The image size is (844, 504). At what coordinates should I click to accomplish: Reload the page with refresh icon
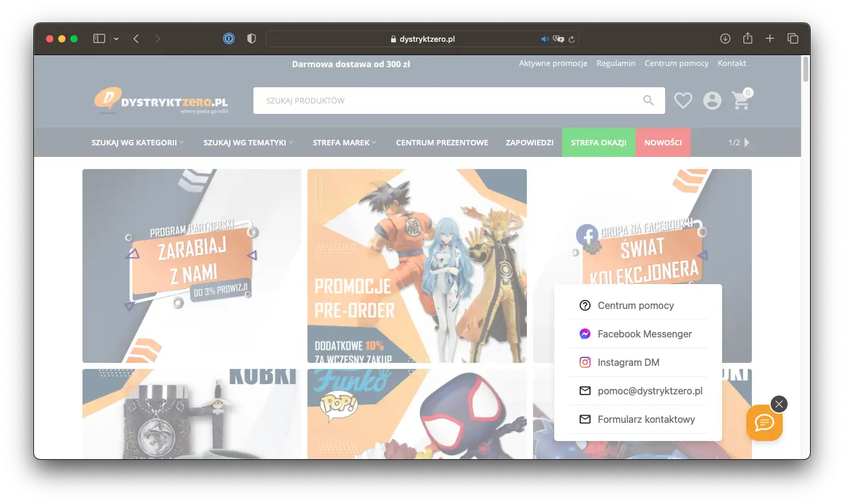(572, 39)
